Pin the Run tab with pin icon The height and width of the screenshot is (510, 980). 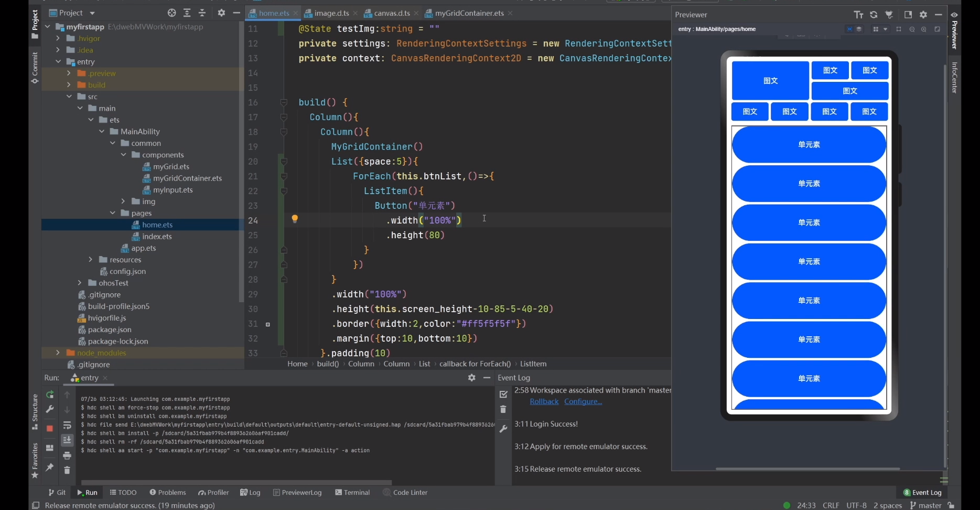click(50, 467)
